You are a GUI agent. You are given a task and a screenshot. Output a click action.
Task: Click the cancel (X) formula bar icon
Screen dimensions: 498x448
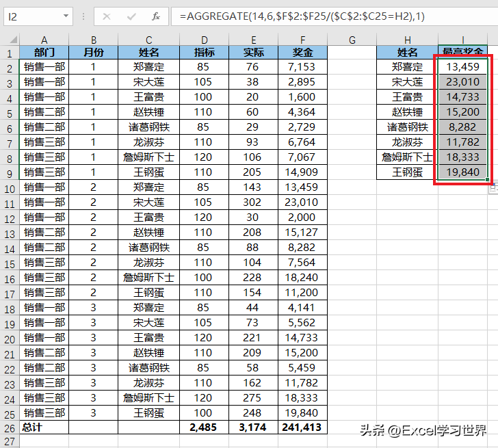point(107,16)
